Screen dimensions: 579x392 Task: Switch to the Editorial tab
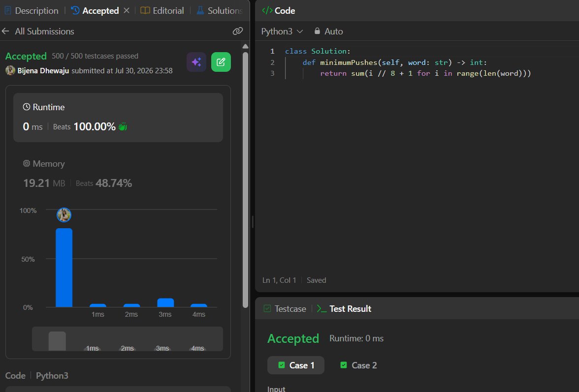tap(162, 11)
